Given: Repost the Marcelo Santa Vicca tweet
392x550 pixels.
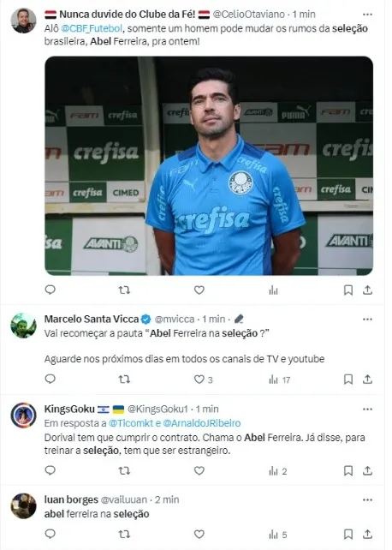Looking at the screenshot, I should (x=124, y=380).
